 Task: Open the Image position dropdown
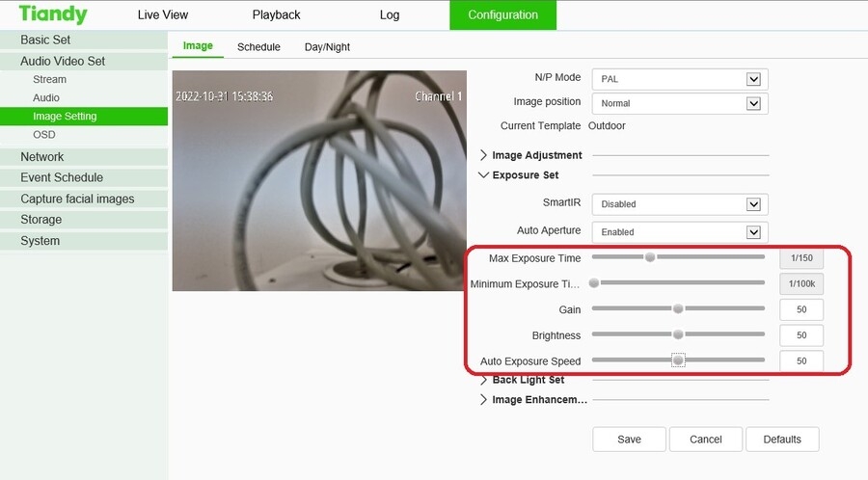pos(680,103)
